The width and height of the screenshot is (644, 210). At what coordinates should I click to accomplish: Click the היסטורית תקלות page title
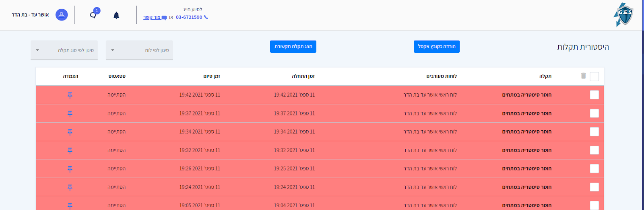coord(583,47)
